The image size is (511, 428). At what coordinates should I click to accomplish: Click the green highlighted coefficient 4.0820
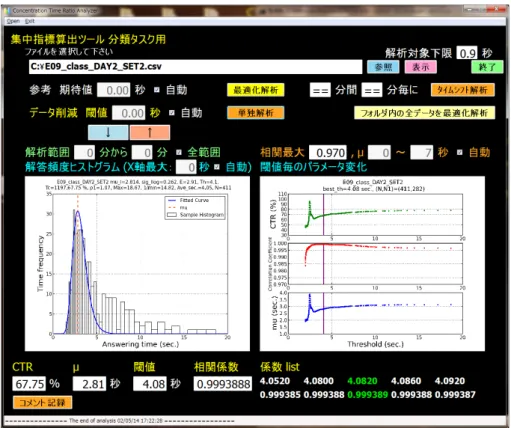362,381
